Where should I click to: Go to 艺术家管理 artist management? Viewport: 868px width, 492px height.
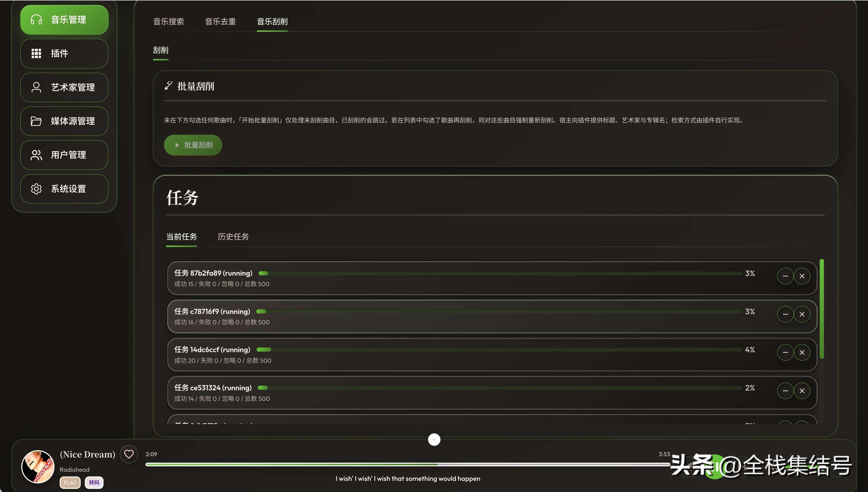point(64,87)
